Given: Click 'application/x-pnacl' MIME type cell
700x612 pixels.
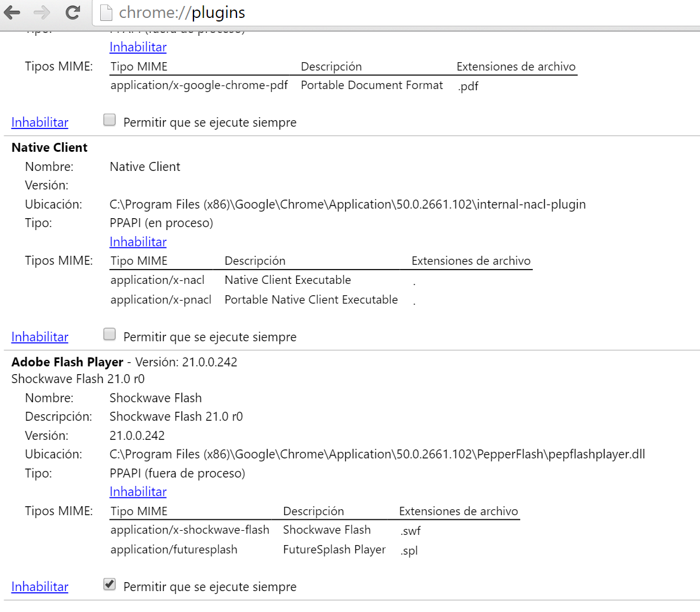Looking at the screenshot, I should point(161,299).
